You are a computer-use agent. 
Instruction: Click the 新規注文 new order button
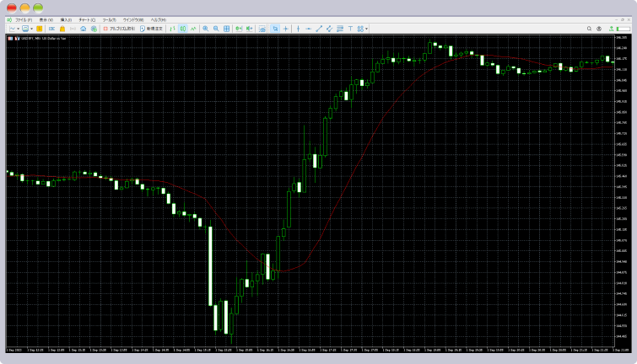coord(154,29)
